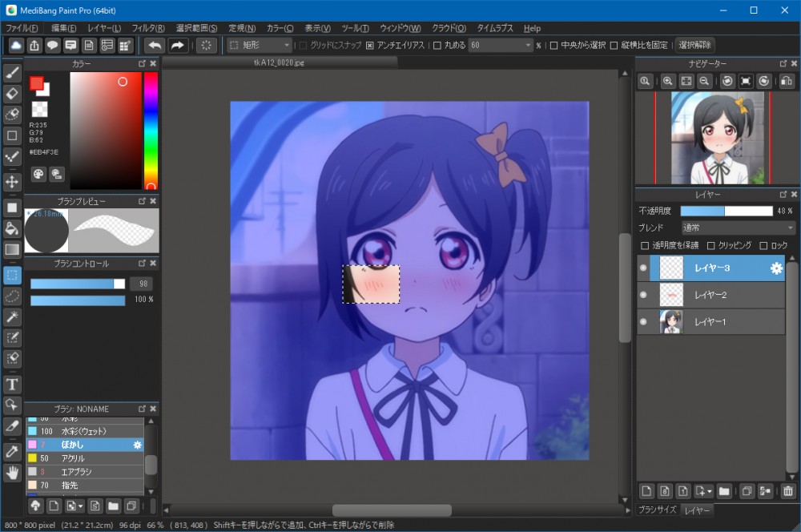Select the アクリル brush
801x532 pixels.
(85, 458)
